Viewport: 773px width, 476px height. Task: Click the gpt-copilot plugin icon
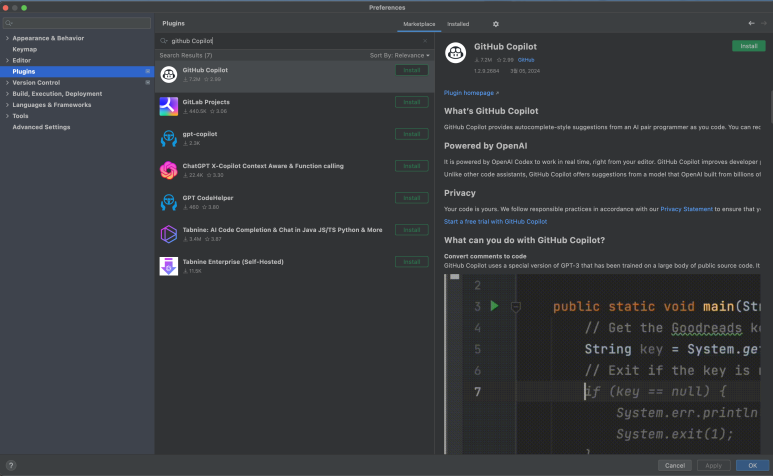click(169, 138)
